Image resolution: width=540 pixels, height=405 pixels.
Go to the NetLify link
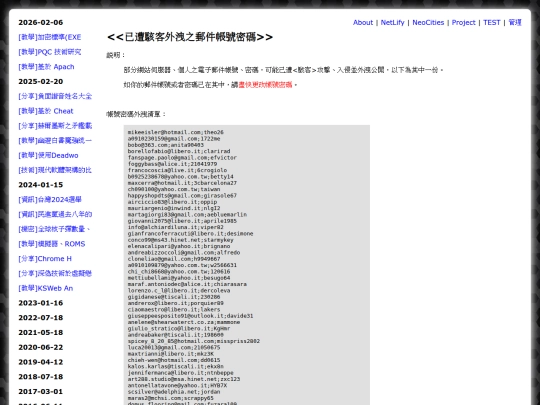[x=392, y=22]
